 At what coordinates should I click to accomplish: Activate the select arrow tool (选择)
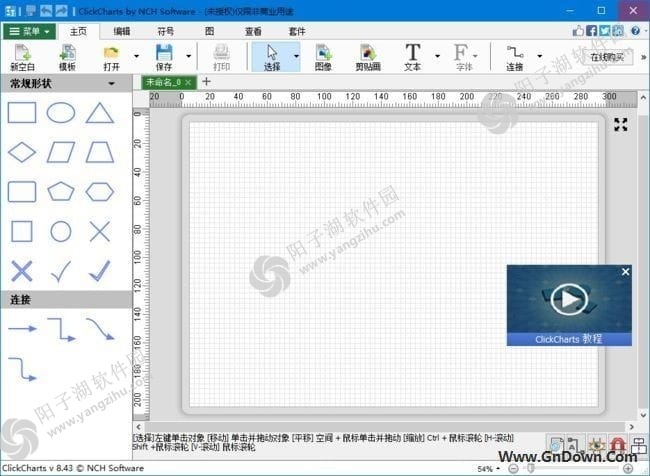coord(272,57)
